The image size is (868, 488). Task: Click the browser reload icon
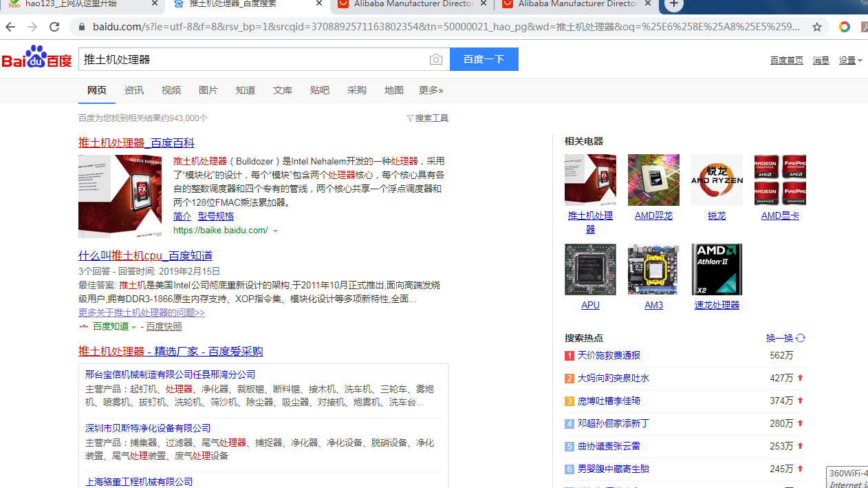tap(54, 27)
